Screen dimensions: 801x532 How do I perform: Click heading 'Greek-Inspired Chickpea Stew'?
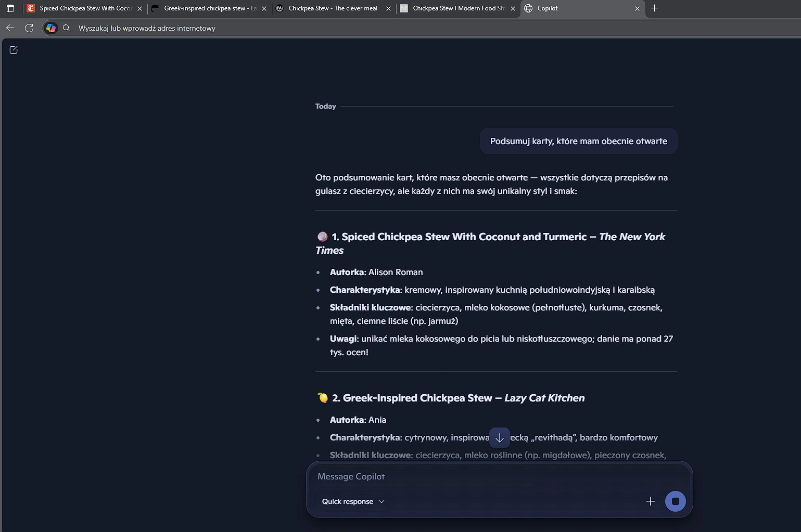(x=417, y=398)
